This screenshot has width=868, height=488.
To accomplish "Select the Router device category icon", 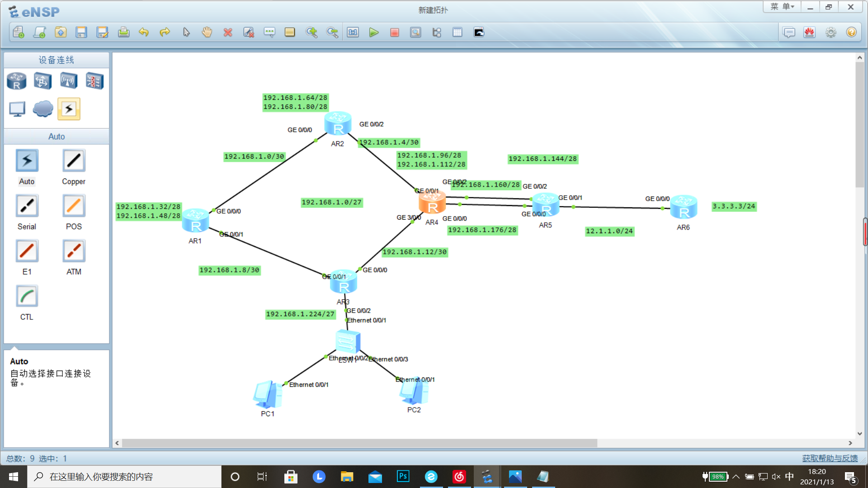I will pyautogui.click(x=17, y=81).
